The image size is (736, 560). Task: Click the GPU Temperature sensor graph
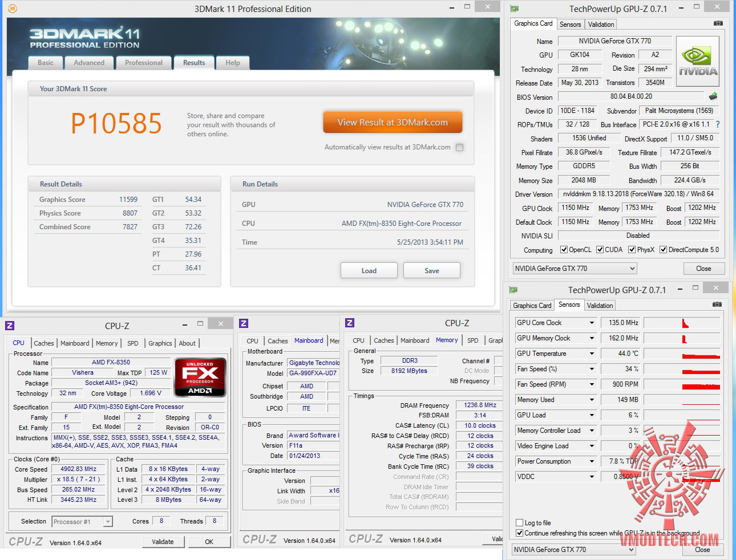(x=682, y=354)
